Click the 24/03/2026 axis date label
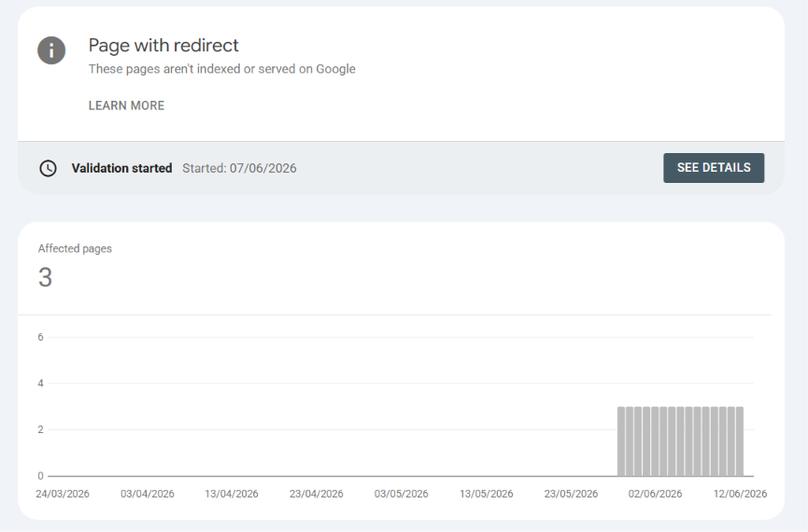The width and height of the screenshot is (808, 532). coord(63,494)
